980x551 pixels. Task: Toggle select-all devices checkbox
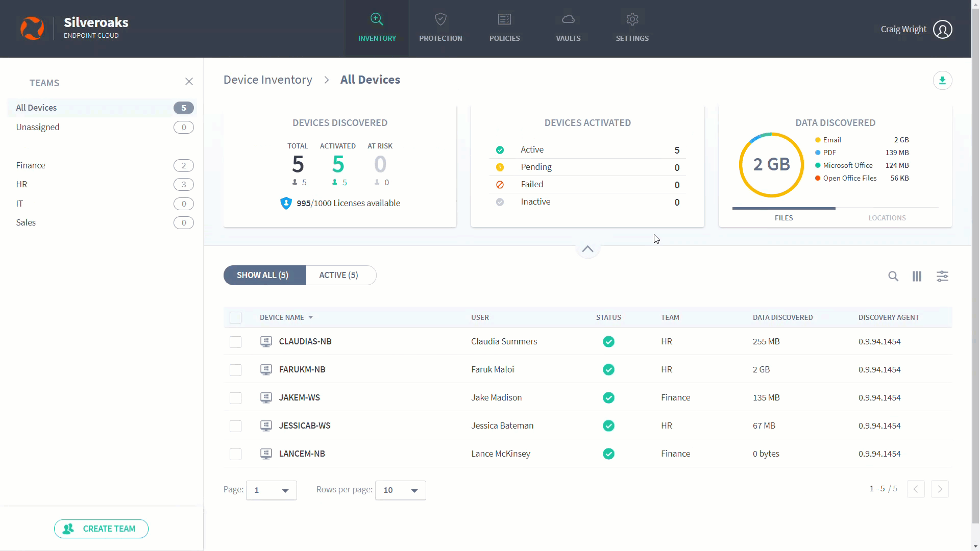[235, 317]
